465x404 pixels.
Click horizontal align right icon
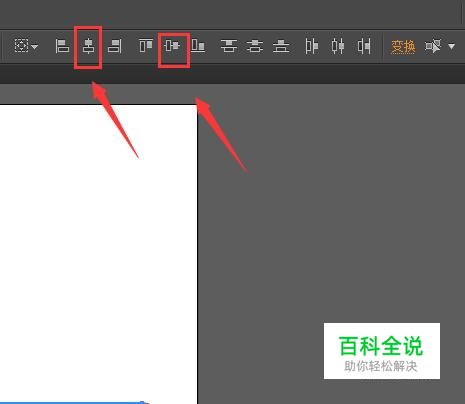click(x=115, y=46)
